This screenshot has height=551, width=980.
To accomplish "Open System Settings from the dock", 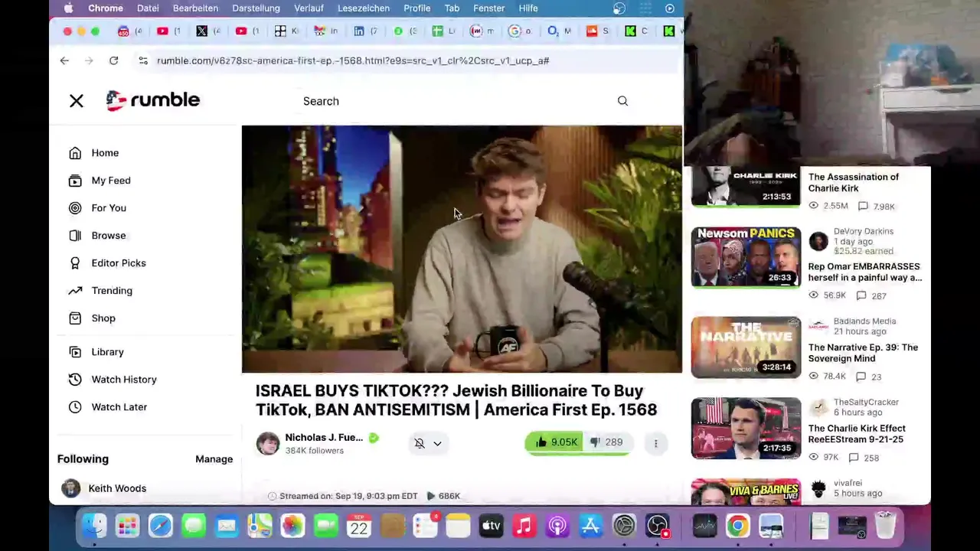I will (x=624, y=526).
